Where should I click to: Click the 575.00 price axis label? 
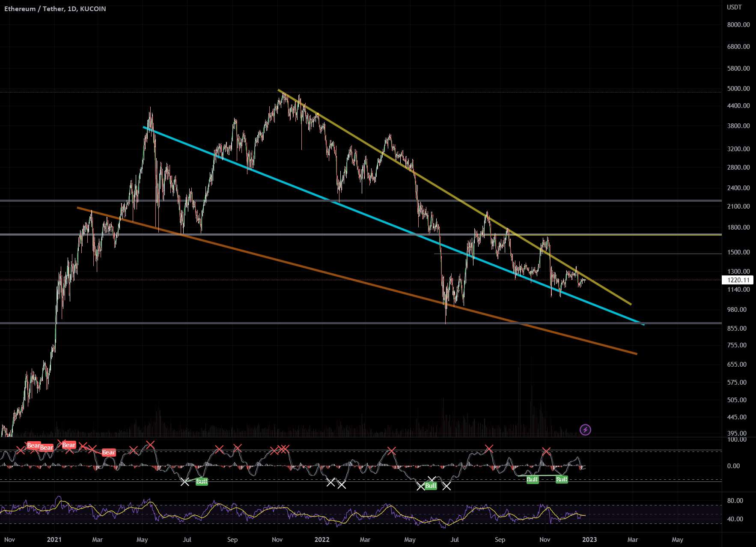click(x=737, y=383)
